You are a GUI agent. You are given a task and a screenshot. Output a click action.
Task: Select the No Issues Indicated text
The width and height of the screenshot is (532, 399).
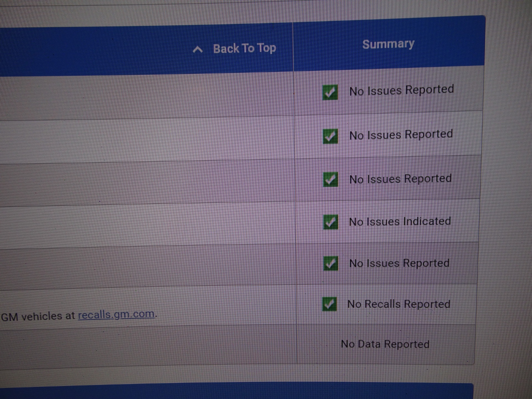(x=400, y=221)
